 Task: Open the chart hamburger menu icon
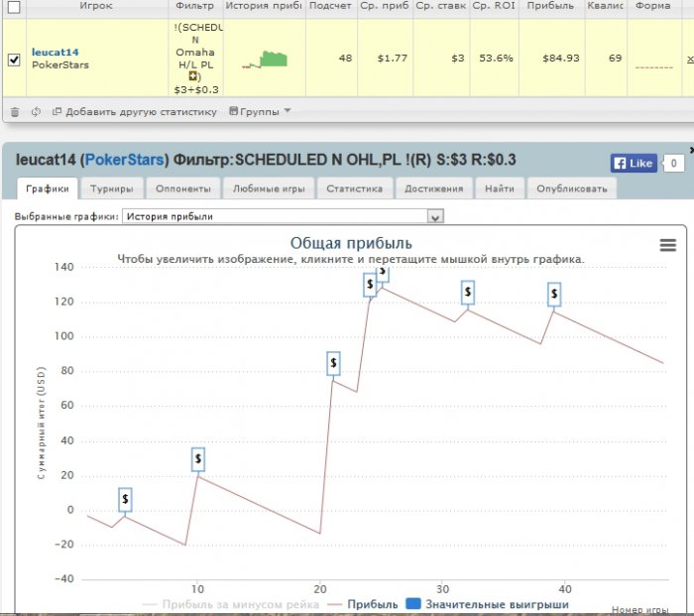667,245
